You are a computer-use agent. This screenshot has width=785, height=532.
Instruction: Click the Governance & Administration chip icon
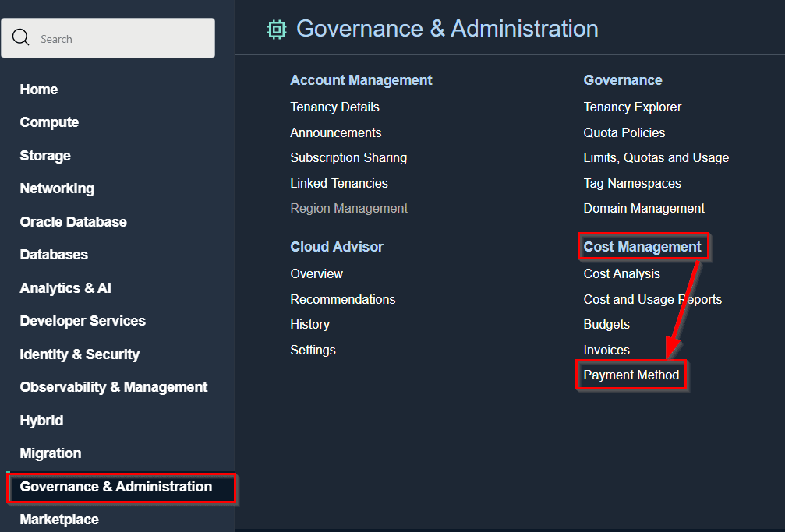coord(276,30)
